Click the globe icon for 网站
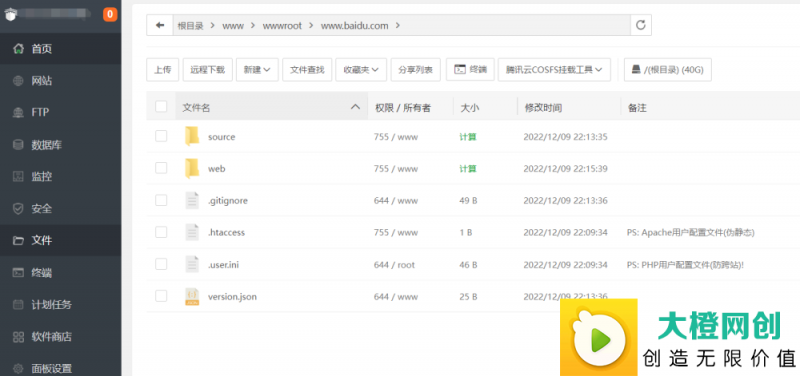Screen dimensions: 800x376 point(18,81)
